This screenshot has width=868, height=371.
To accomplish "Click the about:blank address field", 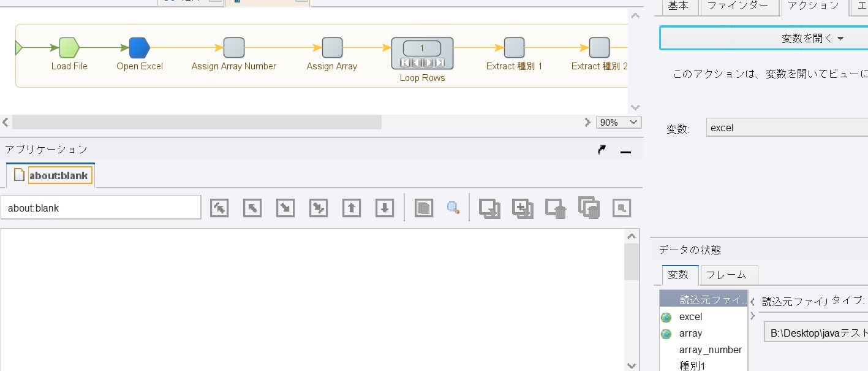I will pos(101,208).
